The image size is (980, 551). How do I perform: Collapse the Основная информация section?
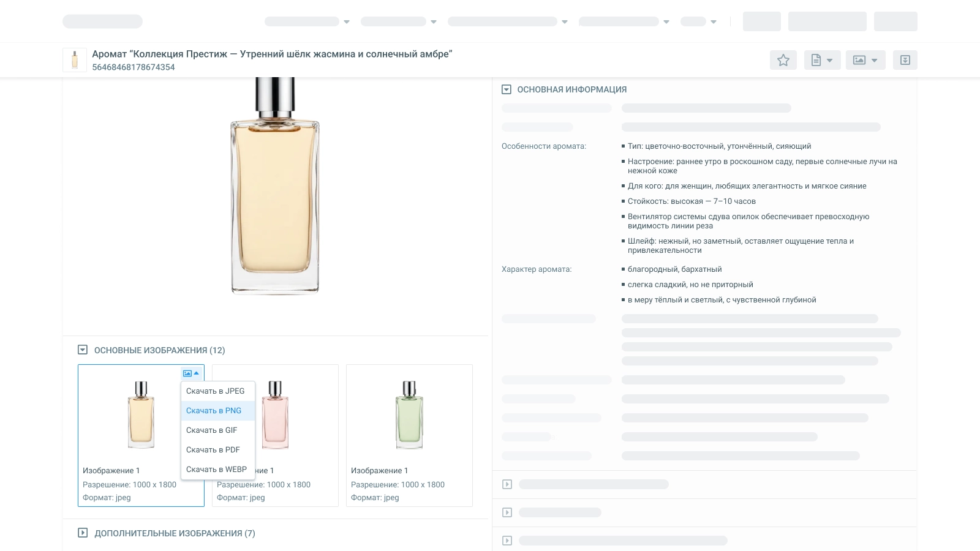[x=507, y=89]
